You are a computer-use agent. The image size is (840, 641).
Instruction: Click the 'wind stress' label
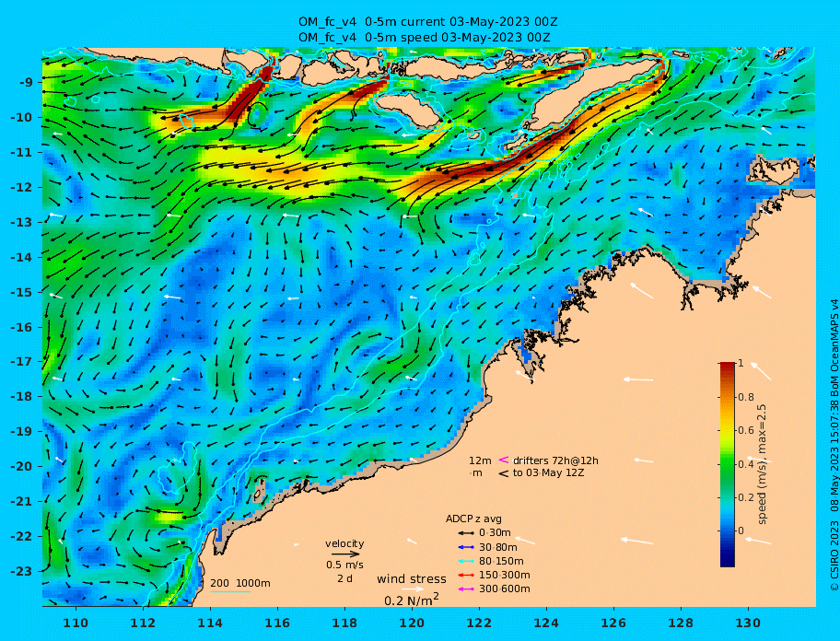coord(412,579)
